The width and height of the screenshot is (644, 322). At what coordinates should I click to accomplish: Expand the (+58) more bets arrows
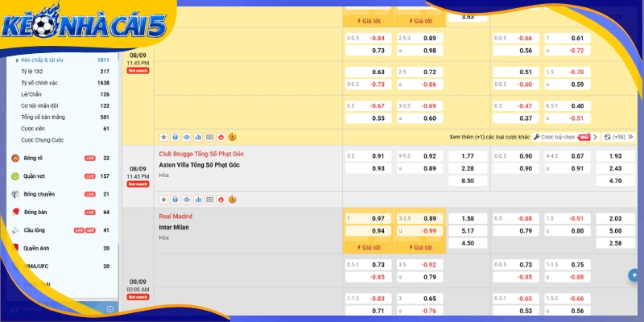630,137
